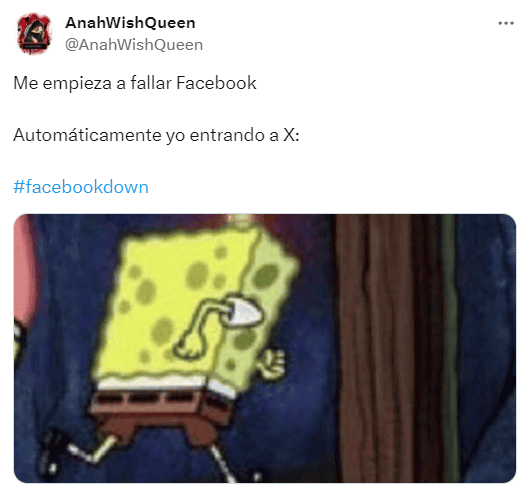
Task: Click the word 'Facebook' in the tweet text
Action: [x=216, y=83]
